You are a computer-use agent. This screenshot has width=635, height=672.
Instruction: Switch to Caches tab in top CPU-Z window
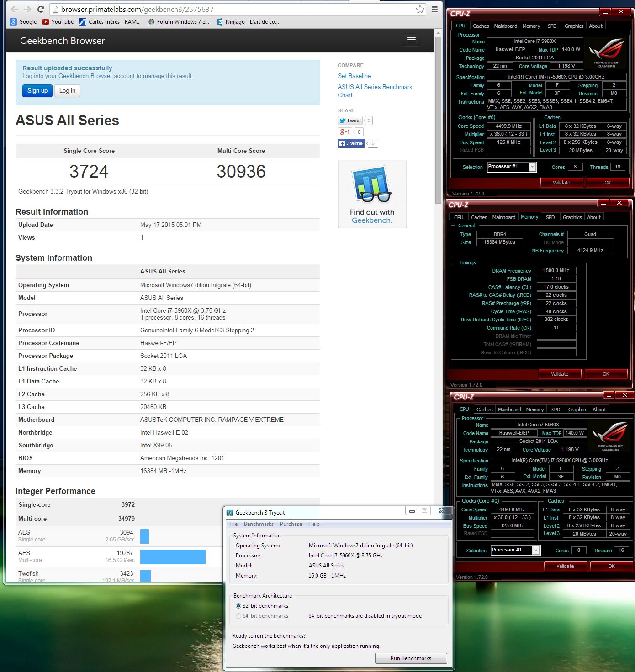click(481, 26)
